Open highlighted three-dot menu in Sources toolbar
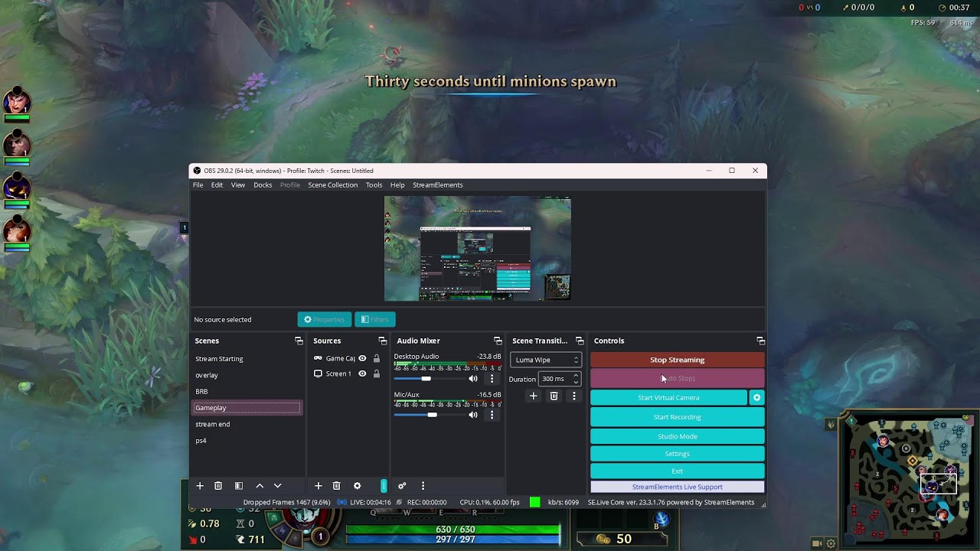 [x=384, y=486]
